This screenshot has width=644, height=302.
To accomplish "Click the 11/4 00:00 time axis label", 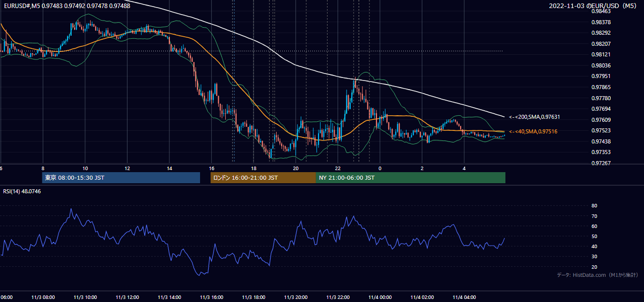I will pyautogui.click(x=380, y=297).
